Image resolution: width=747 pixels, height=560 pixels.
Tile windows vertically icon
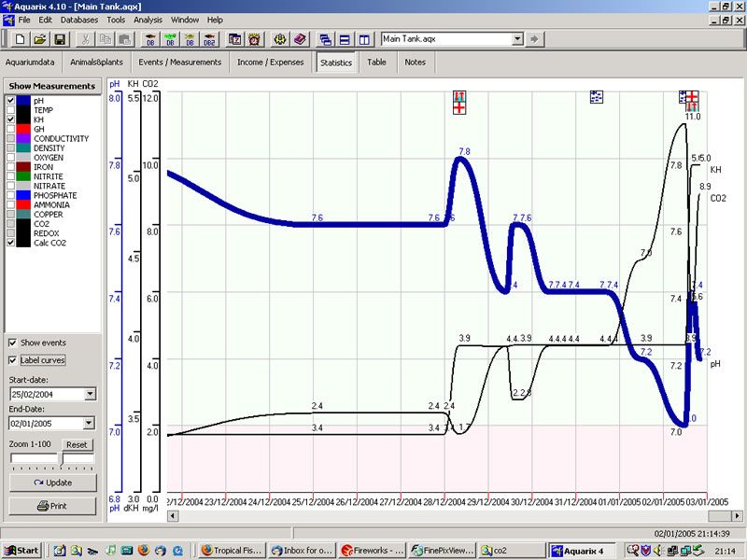point(364,39)
